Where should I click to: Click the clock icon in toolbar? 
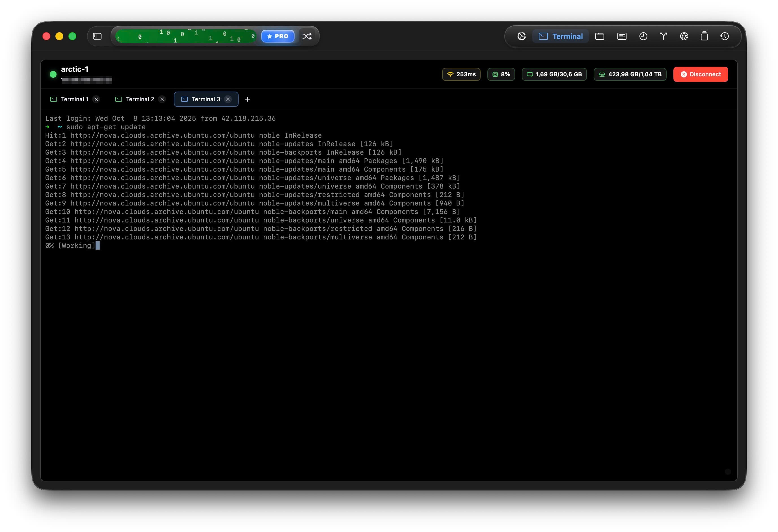(643, 36)
